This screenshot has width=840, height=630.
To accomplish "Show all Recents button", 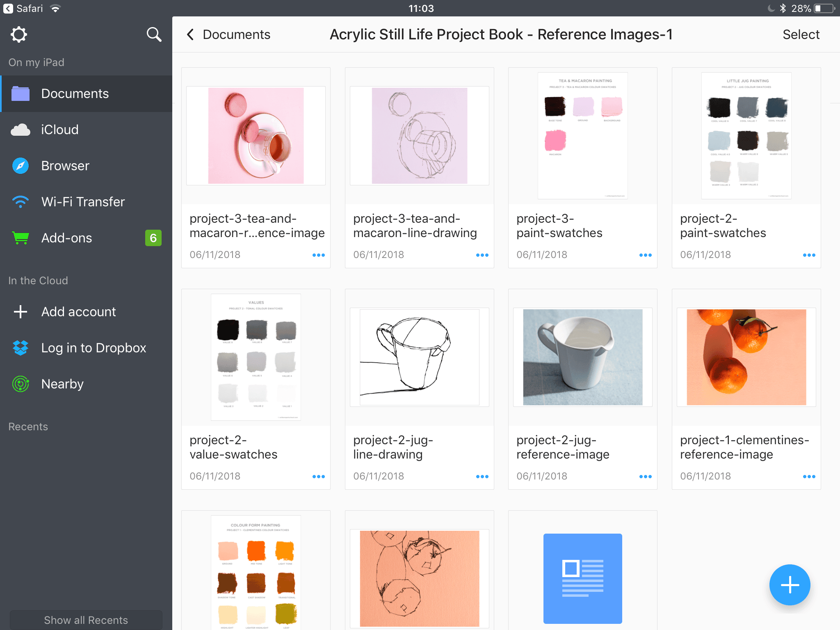I will (86, 620).
